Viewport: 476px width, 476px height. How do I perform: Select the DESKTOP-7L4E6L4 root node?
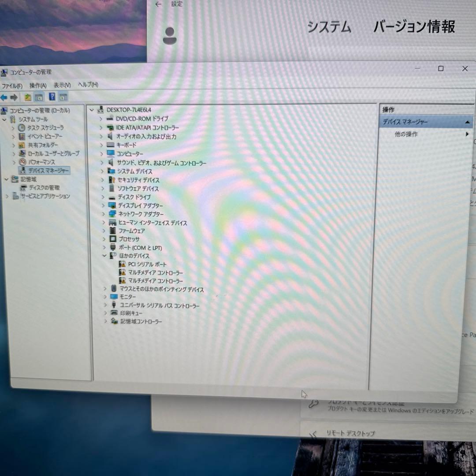pos(130,109)
